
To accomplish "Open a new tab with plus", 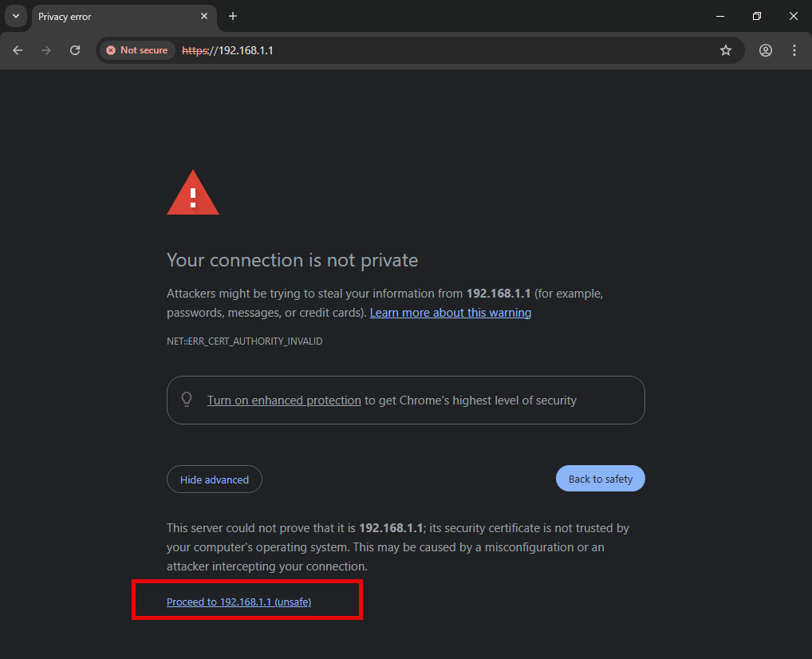I will coord(233,16).
